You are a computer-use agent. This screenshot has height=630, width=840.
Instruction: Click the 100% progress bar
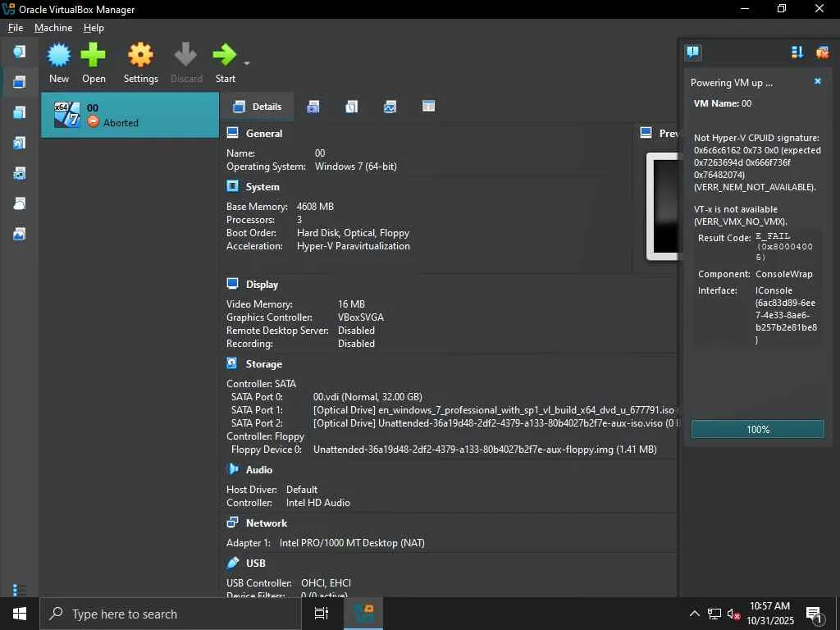757,429
